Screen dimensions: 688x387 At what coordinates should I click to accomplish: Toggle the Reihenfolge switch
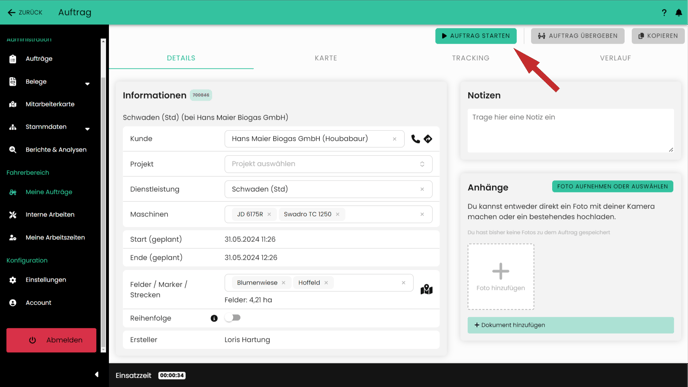pos(233,318)
